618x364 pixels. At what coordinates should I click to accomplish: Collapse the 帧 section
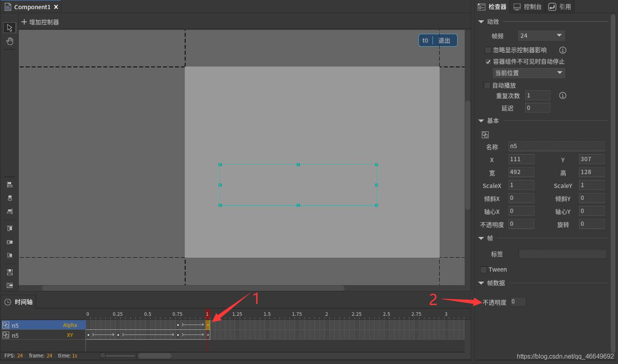pyautogui.click(x=481, y=238)
